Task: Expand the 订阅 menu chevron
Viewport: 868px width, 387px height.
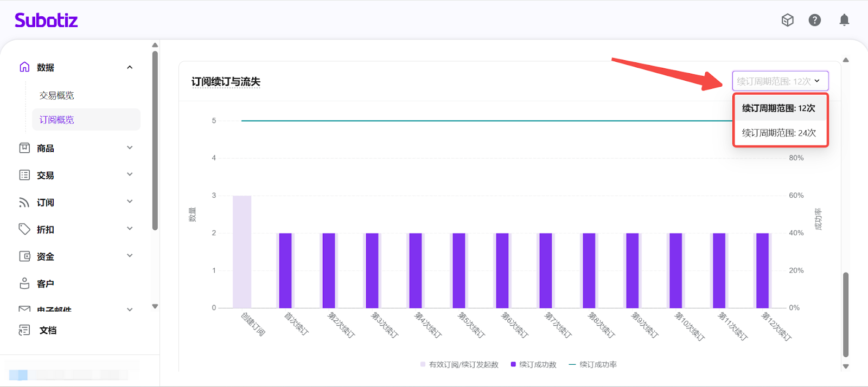Action: pyautogui.click(x=130, y=202)
